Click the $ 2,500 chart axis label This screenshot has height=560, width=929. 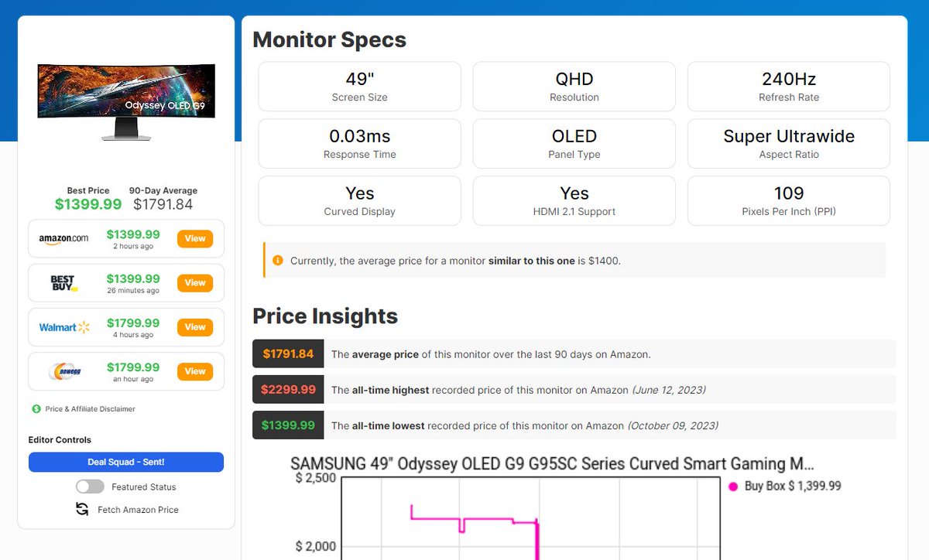tap(316, 478)
